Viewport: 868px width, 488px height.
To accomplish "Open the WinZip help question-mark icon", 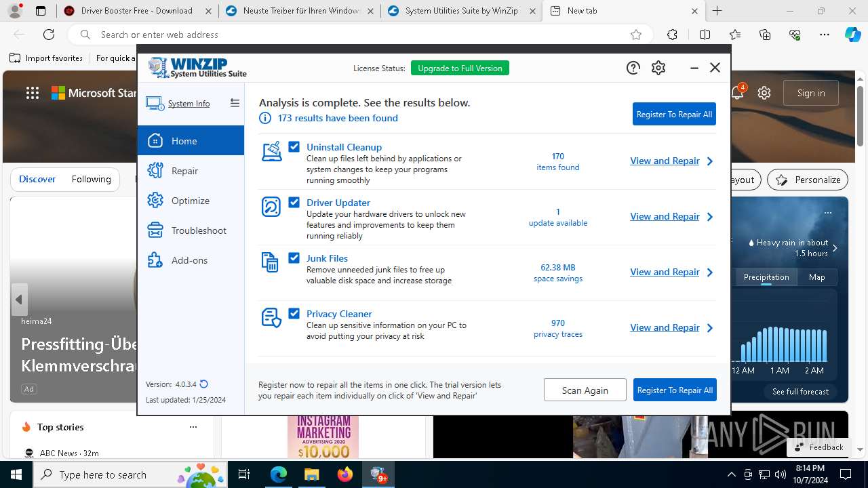I will 633,68.
